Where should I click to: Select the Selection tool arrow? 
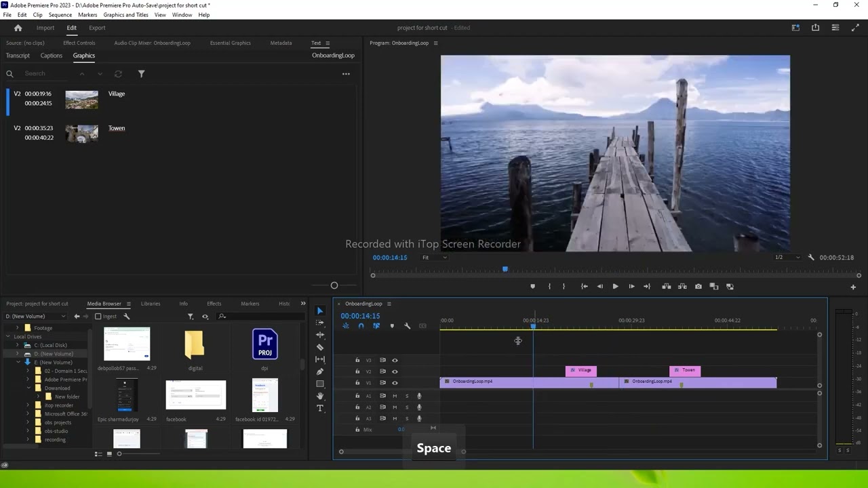pyautogui.click(x=320, y=311)
